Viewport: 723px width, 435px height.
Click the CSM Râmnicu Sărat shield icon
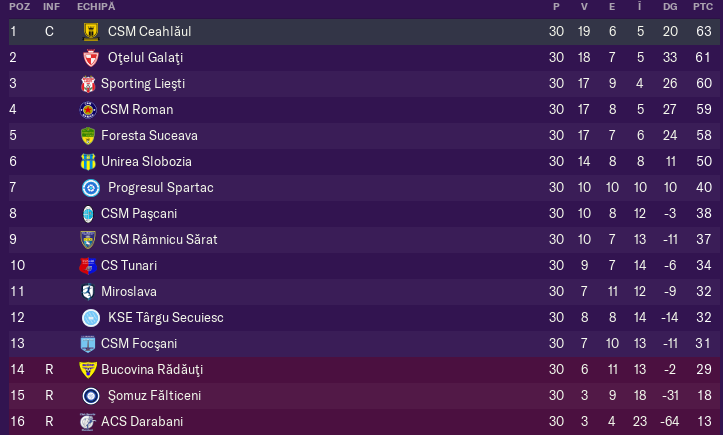tap(88, 240)
